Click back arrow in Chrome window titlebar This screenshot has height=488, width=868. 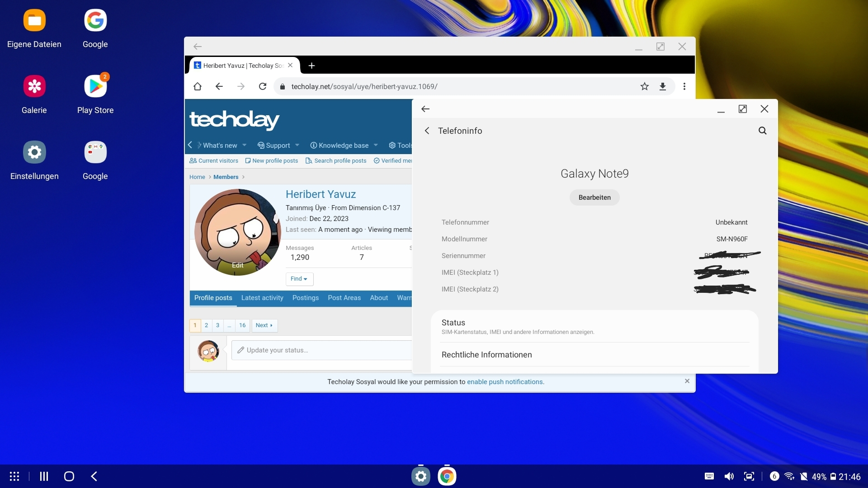pos(198,47)
